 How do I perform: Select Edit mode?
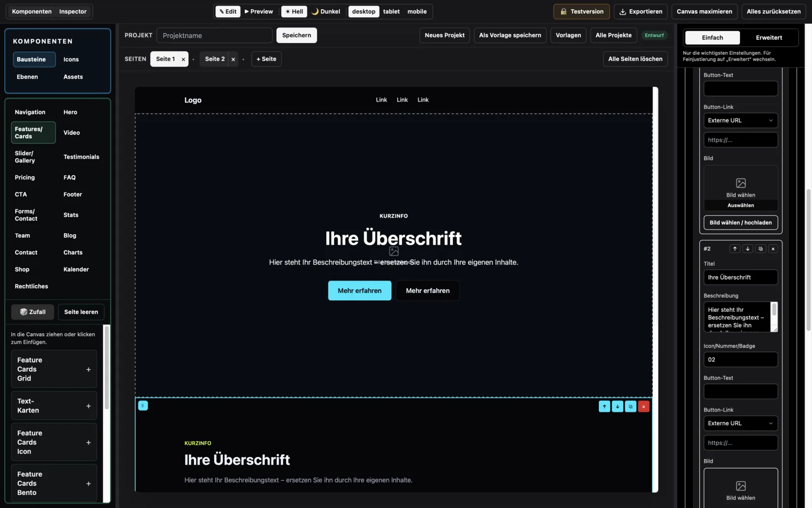click(x=228, y=11)
